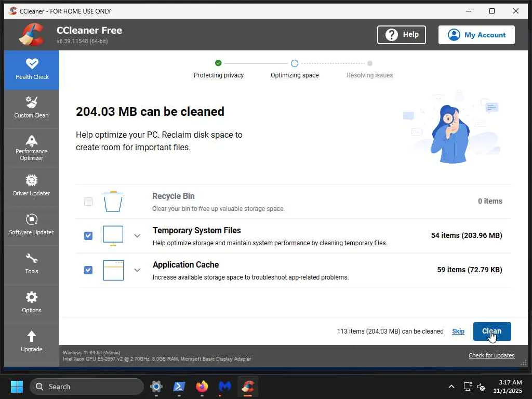The image size is (532, 399).
Task: Click Check for updates link
Action: click(x=491, y=355)
